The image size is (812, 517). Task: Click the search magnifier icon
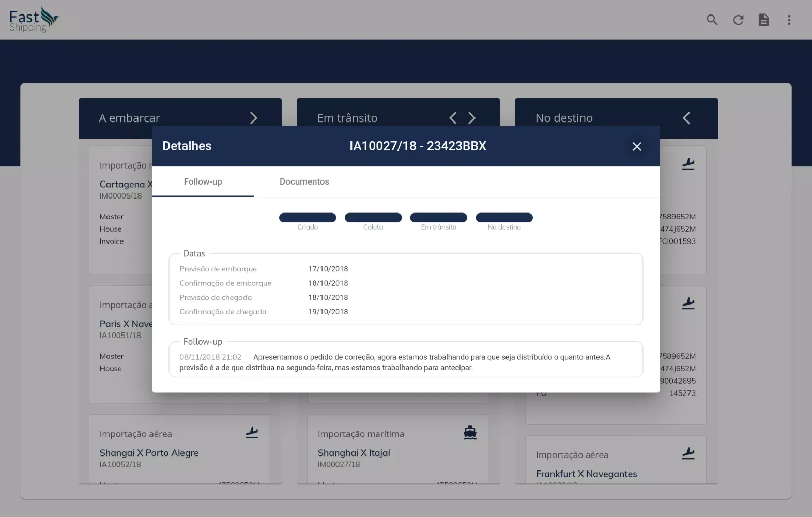(712, 20)
